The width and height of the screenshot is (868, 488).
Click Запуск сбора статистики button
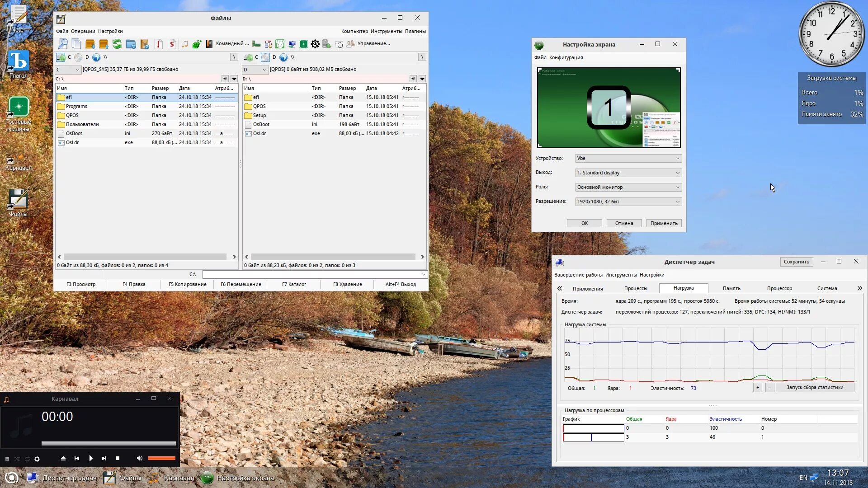[x=815, y=387]
